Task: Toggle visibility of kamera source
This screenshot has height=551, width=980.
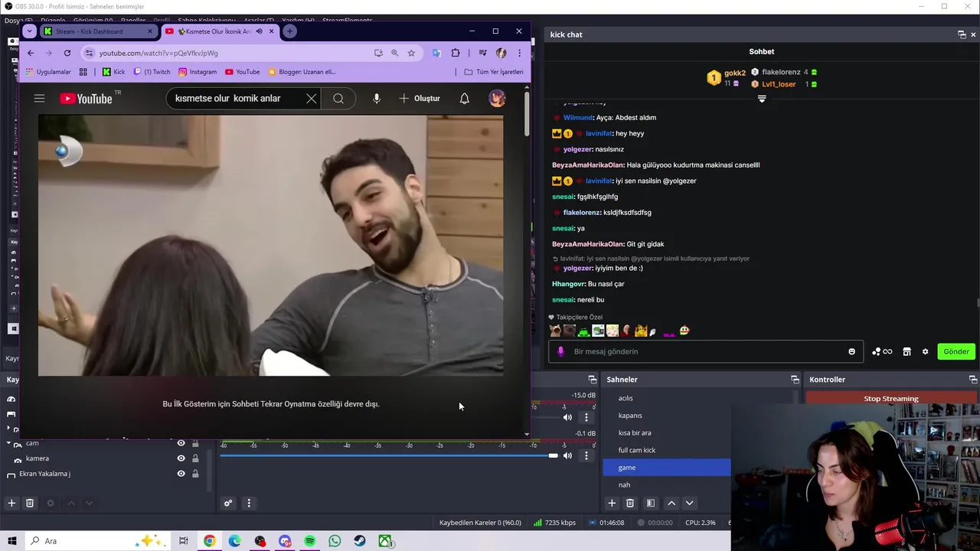Action: [181, 458]
